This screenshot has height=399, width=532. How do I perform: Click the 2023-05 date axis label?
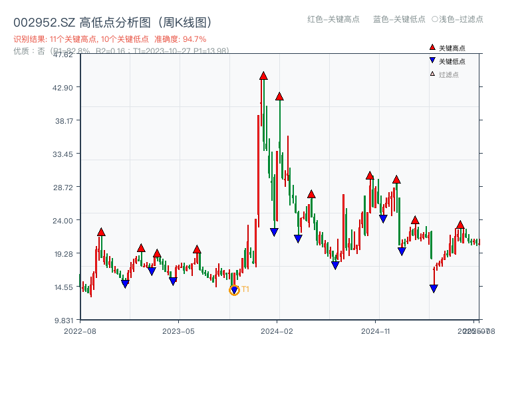178,331
